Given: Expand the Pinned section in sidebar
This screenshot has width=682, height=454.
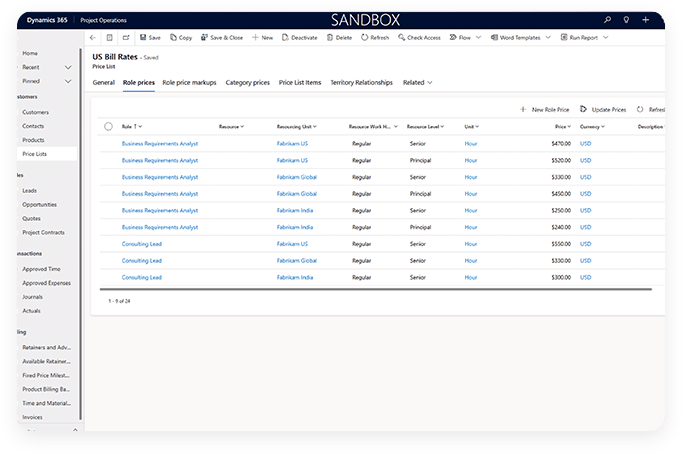Looking at the screenshot, I should pos(68,80).
